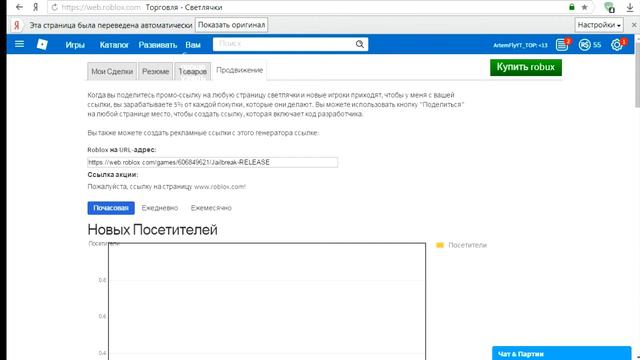Select the Почасовая chart period
Viewport: 640px width, 360px height.
click(x=111, y=208)
